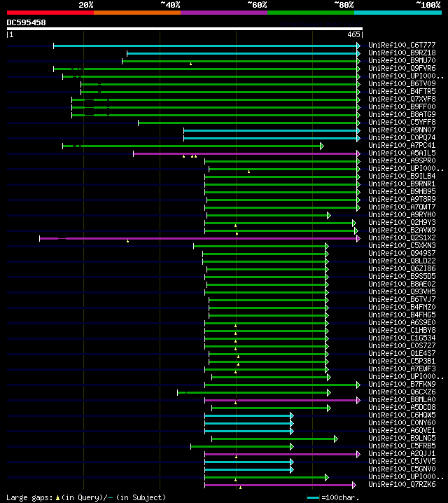Click the white query sequence ruler bar

(185, 29)
